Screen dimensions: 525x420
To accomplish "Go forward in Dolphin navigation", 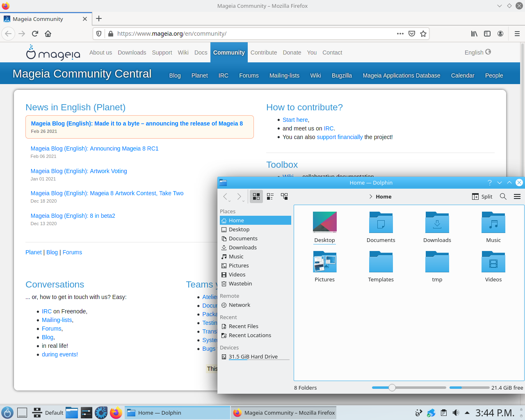I will pyautogui.click(x=240, y=196).
